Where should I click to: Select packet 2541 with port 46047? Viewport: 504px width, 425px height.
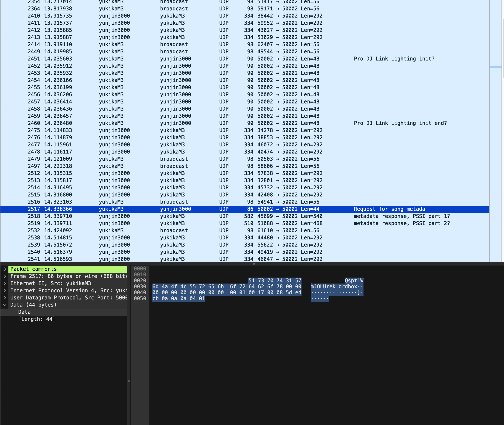click(x=245, y=259)
